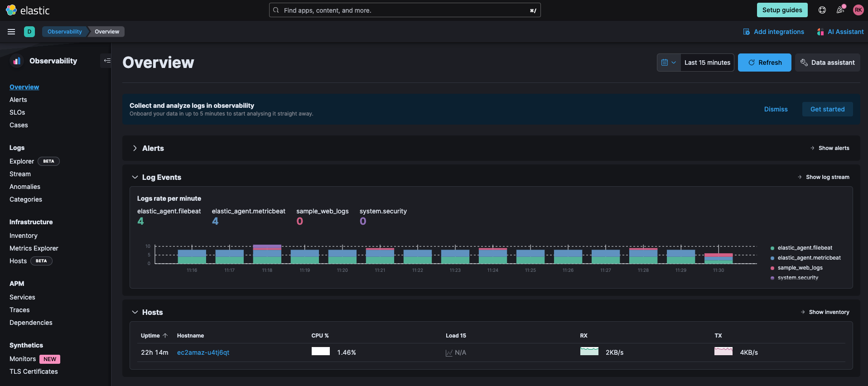Click the 1.46% CPU value
The image size is (868, 386).
tap(347, 352)
